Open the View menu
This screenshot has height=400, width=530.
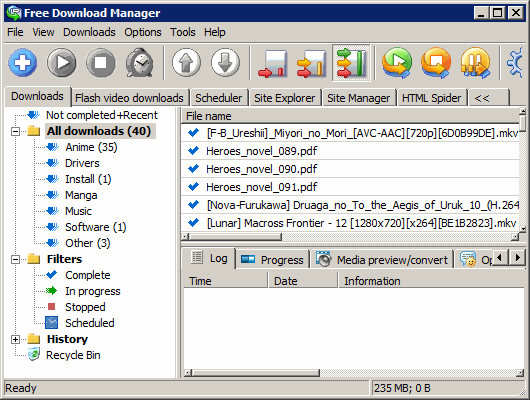[x=43, y=32]
